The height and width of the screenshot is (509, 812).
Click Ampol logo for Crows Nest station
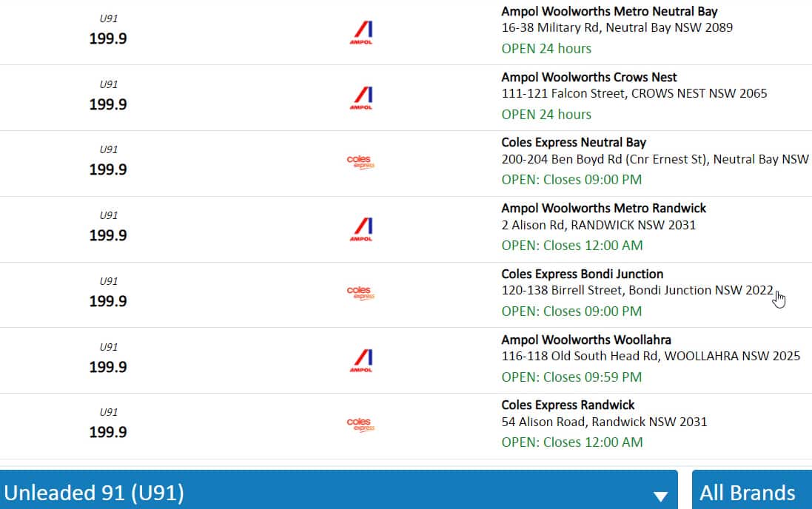pyautogui.click(x=361, y=98)
